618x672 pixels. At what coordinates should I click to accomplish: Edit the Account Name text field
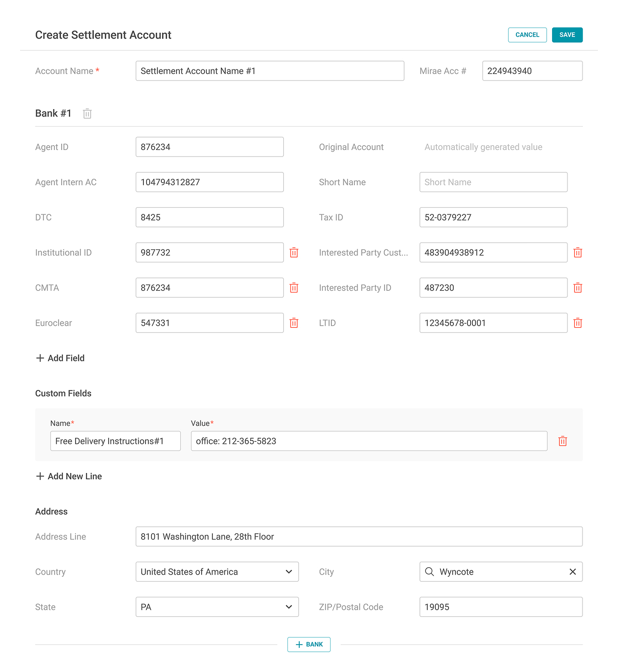point(270,71)
